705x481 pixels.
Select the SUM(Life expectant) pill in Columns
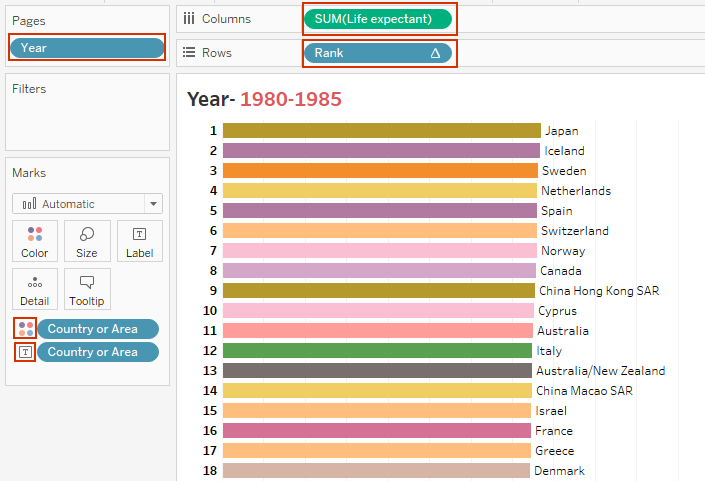[378, 19]
